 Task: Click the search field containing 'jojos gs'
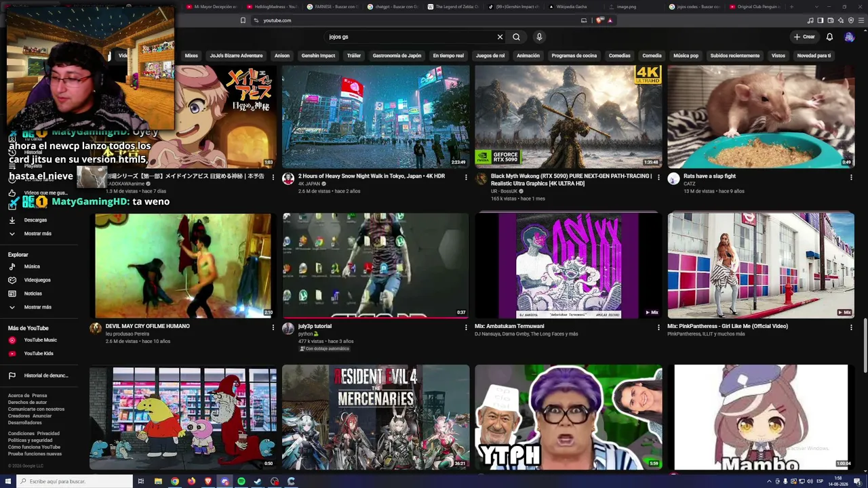pyautogui.click(x=410, y=37)
